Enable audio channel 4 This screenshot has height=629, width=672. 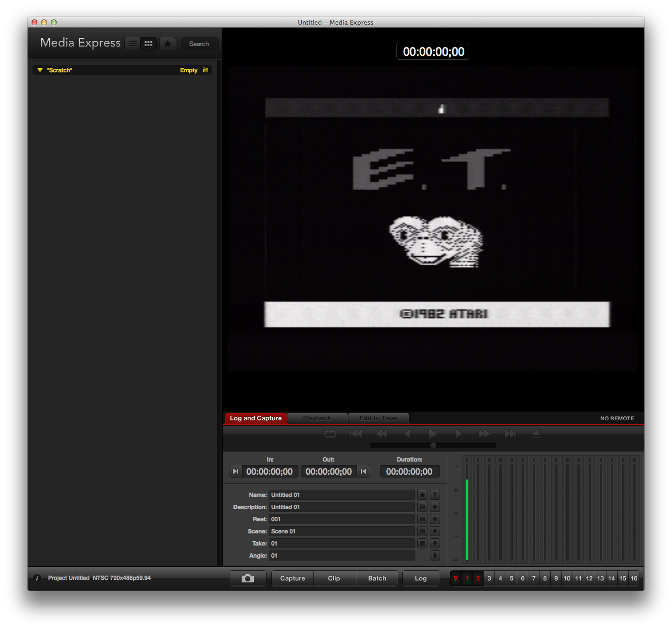pyautogui.click(x=500, y=579)
